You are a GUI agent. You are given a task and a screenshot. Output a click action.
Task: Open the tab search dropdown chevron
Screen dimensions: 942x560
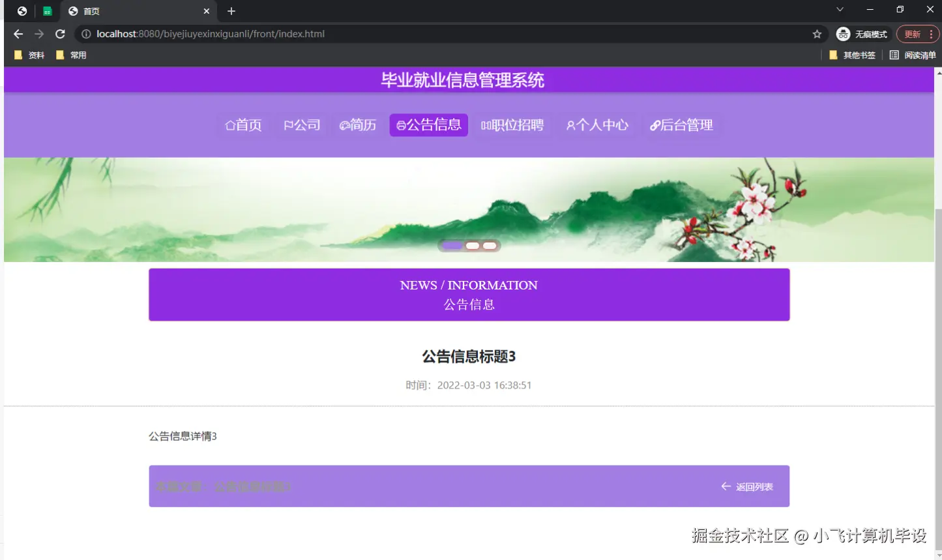click(840, 10)
